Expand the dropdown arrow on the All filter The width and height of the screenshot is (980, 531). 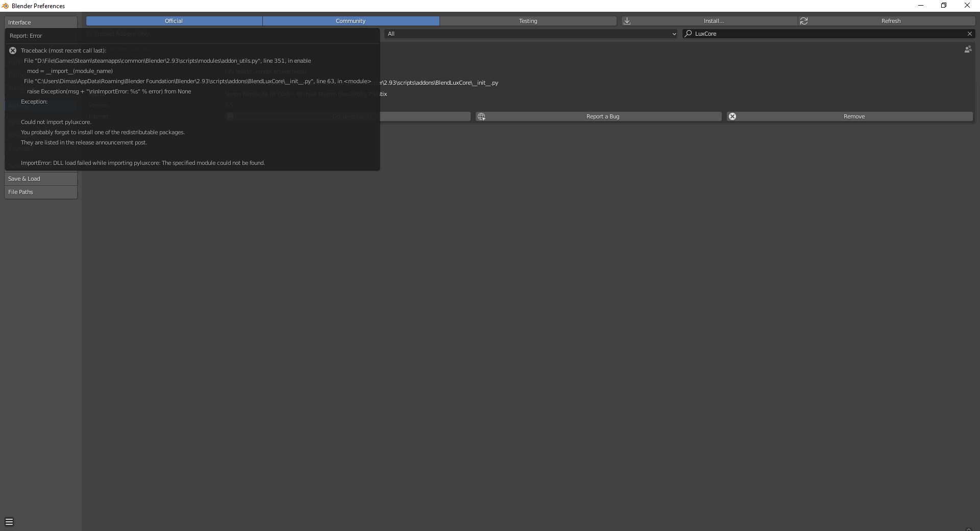coord(674,34)
